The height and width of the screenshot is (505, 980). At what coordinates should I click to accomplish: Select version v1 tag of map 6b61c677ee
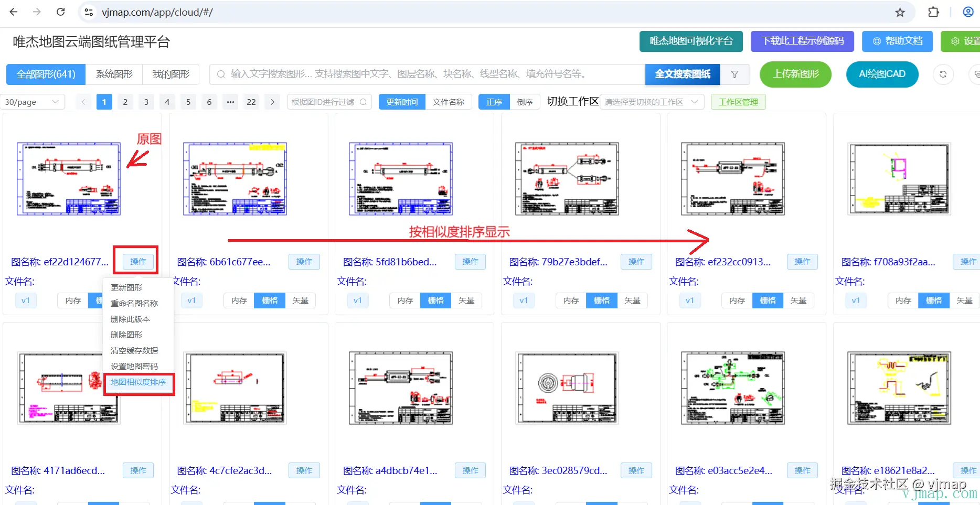[x=191, y=300]
